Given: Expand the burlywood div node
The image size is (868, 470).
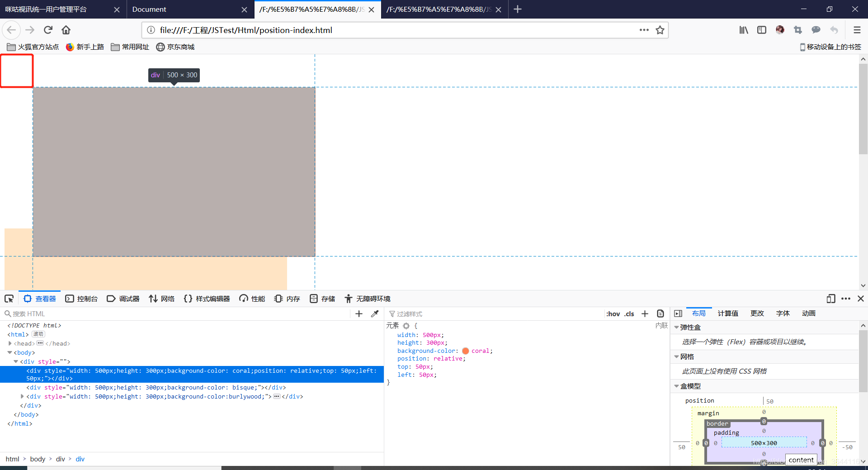Looking at the screenshot, I should (x=23, y=396).
